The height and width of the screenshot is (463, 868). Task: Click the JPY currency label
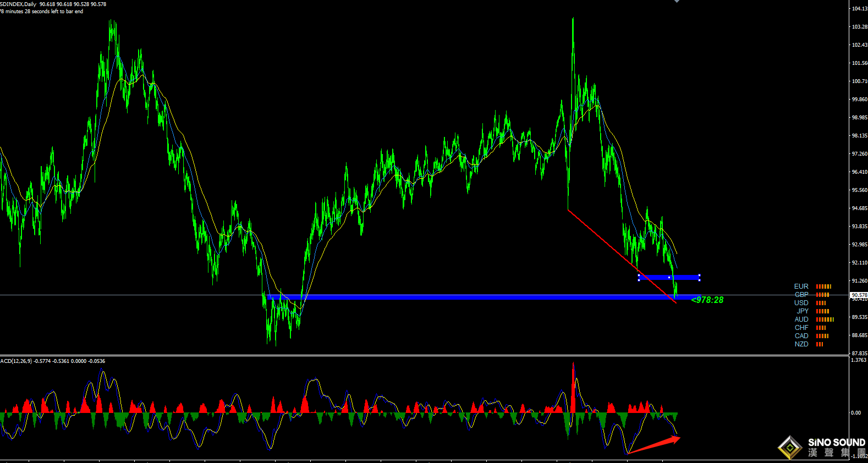coord(803,311)
